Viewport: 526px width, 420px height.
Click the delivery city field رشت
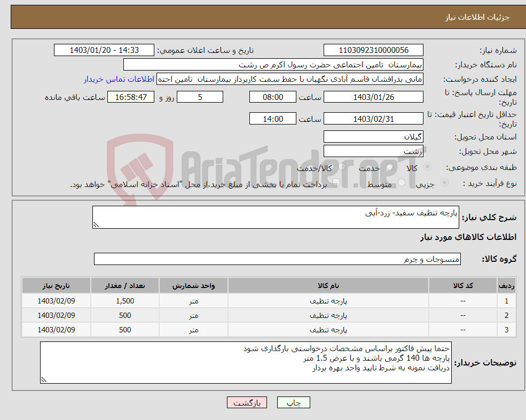coord(373,151)
